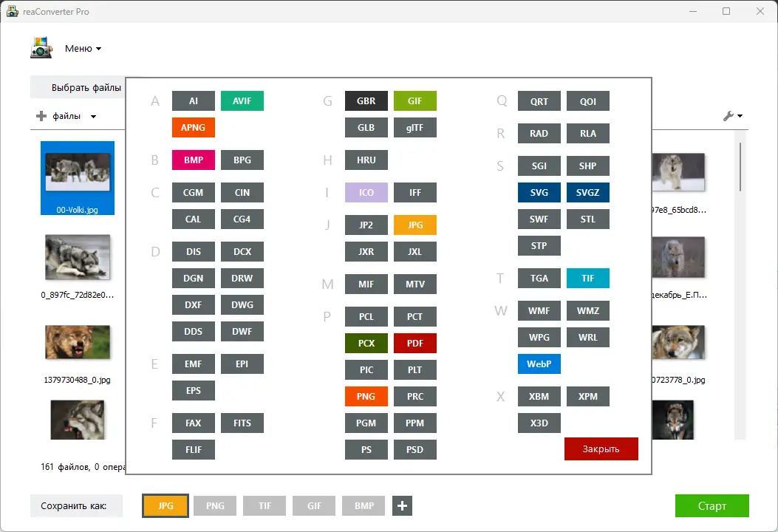
Task: Open the wrench settings icon
Action: (728, 116)
